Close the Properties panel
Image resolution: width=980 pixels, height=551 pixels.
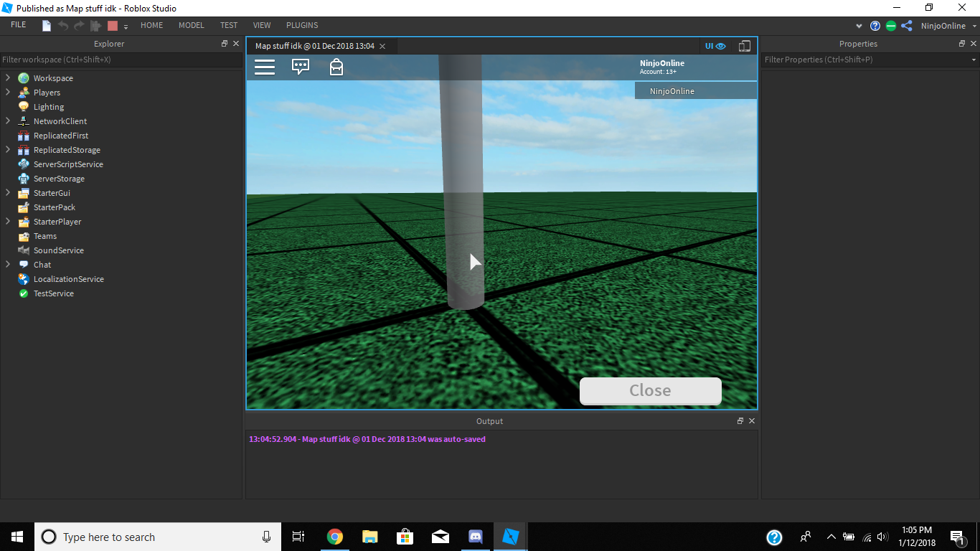[974, 44]
